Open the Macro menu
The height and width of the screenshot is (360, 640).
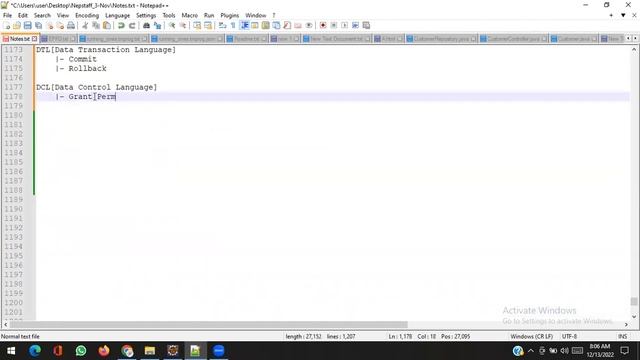189,16
